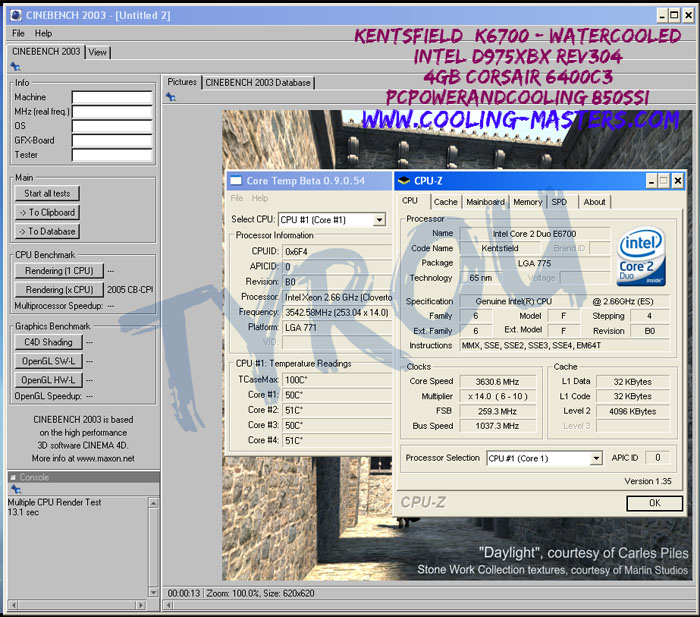The width and height of the screenshot is (700, 617).
Task: Click the Core Temp title bar icon
Action: tap(236, 181)
